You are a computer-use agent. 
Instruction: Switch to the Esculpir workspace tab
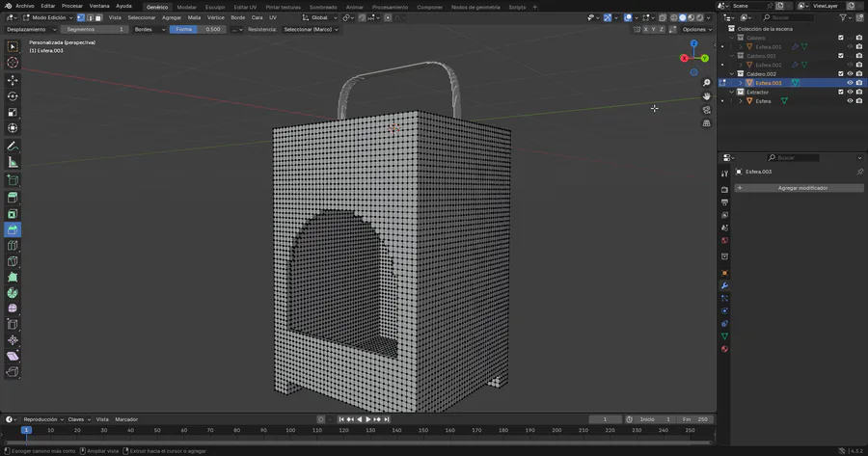214,7
